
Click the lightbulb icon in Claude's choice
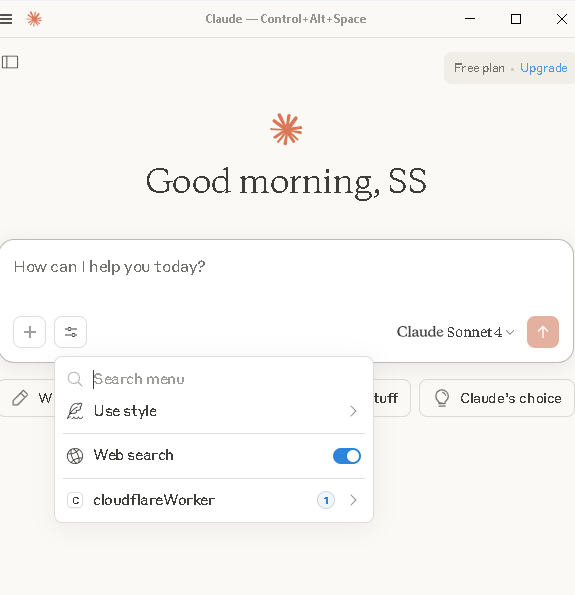[442, 398]
